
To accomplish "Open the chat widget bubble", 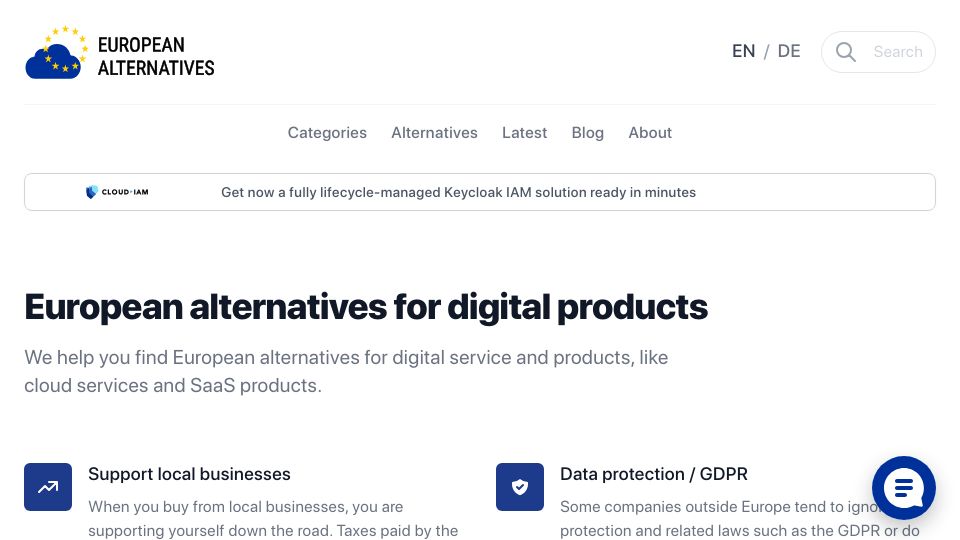I will (x=904, y=488).
